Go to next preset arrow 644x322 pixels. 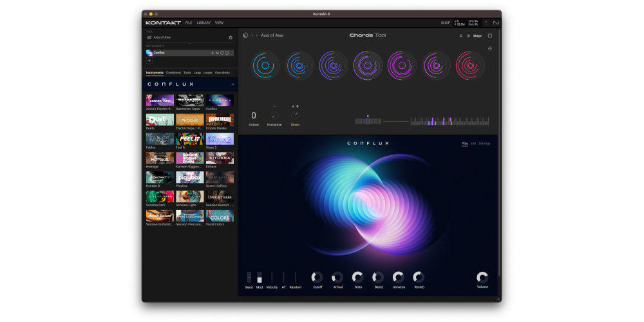(x=257, y=35)
